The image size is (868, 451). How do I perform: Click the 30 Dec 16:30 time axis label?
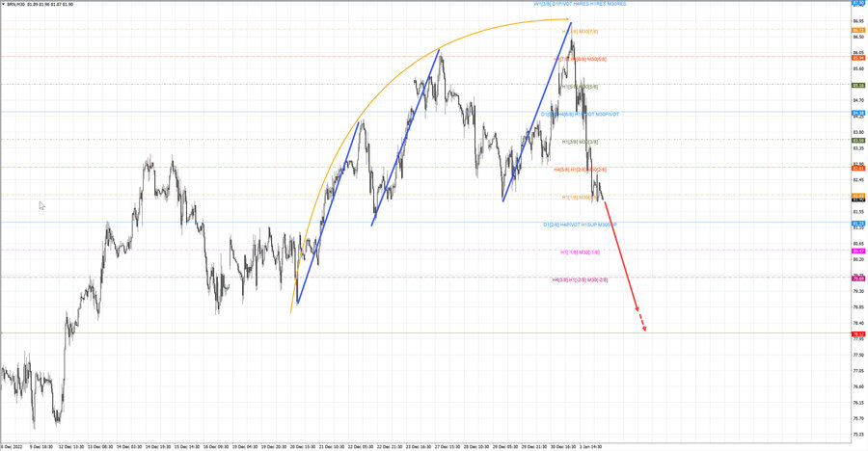click(x=563, y=446)
